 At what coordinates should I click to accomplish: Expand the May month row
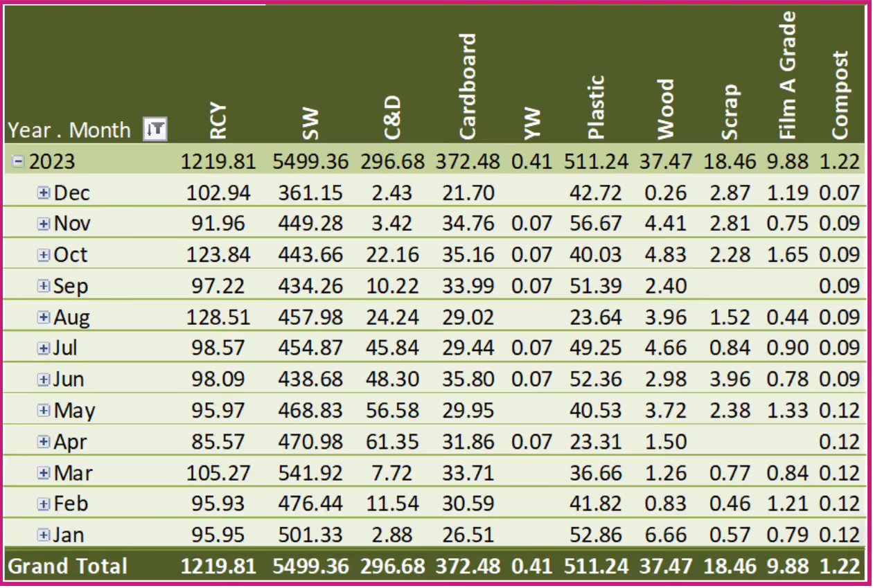pyautogui.click(x=44, y=410)
